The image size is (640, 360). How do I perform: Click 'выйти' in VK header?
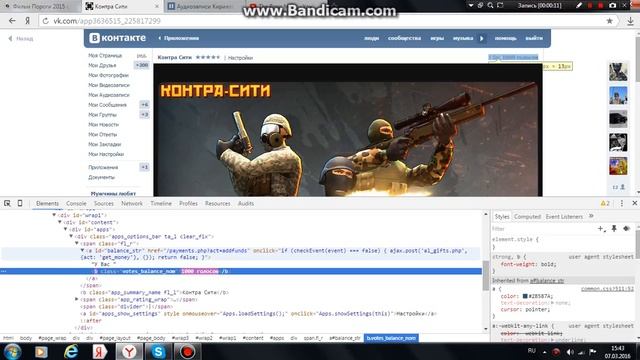(x=534, y=38)
